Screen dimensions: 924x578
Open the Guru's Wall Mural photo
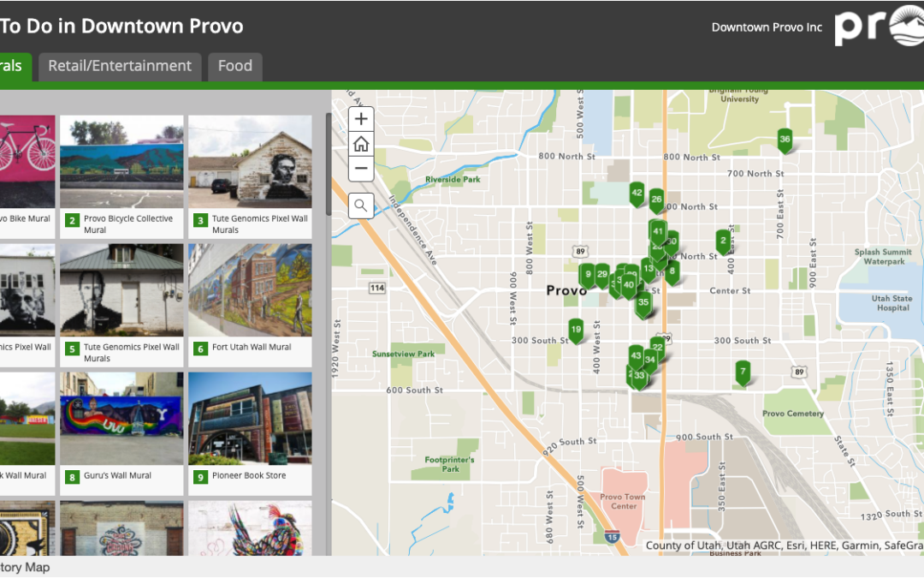tap(121, 419)
